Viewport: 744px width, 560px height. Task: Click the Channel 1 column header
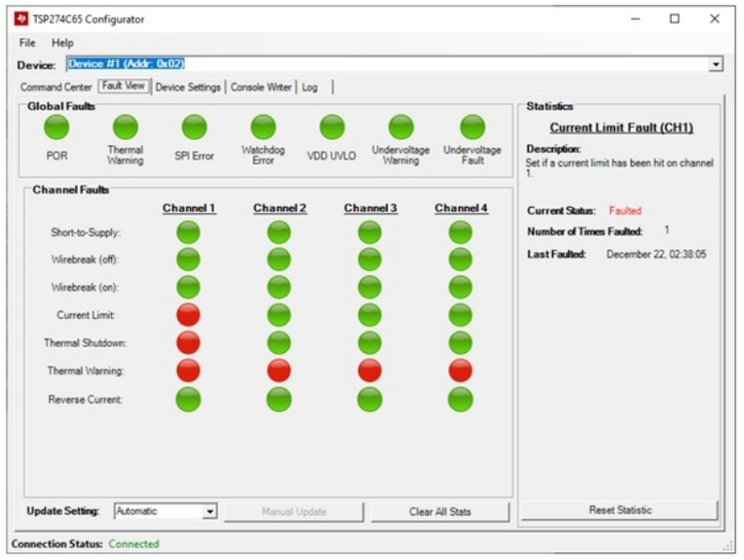[x=190, y=208]
